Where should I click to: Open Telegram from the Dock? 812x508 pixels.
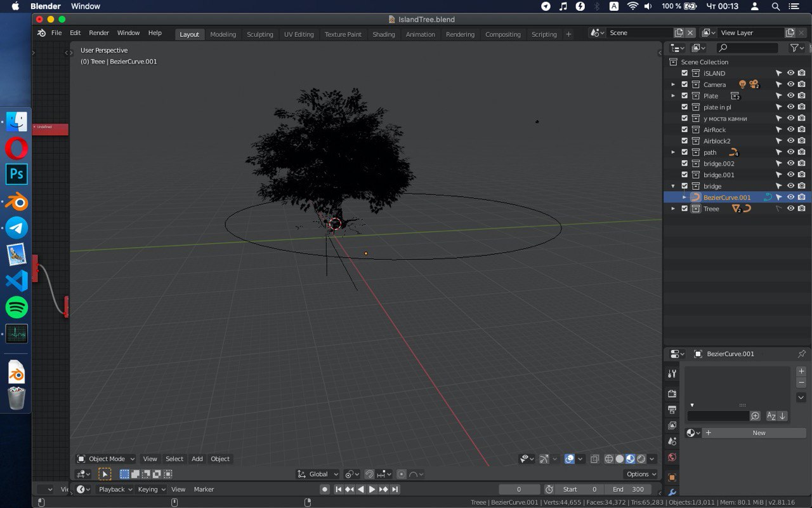16,227
